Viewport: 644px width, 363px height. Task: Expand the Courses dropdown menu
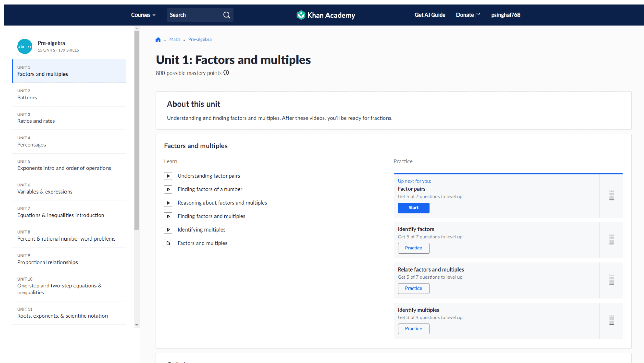[143, 15]
